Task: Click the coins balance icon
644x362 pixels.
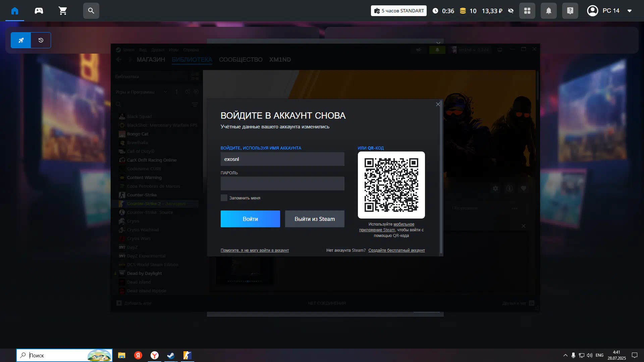Action: (x=463, y=11)
